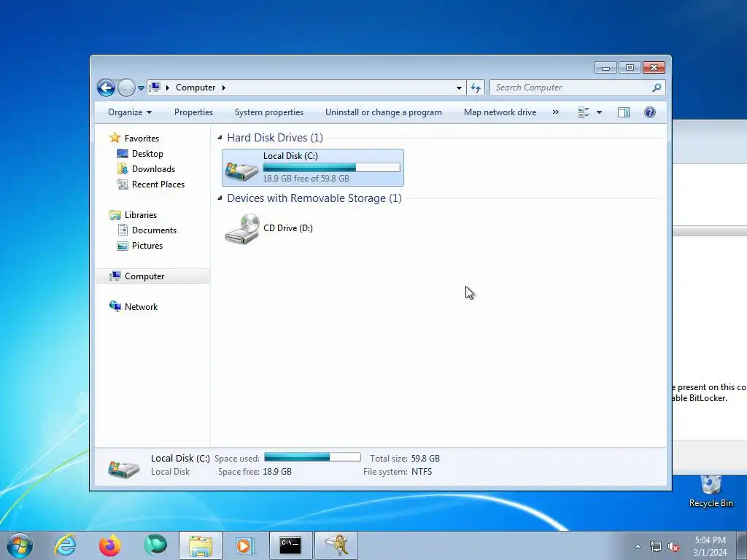Open the Windows Start menu
This screenshot has width=747, height=560.
pos(20,545)
